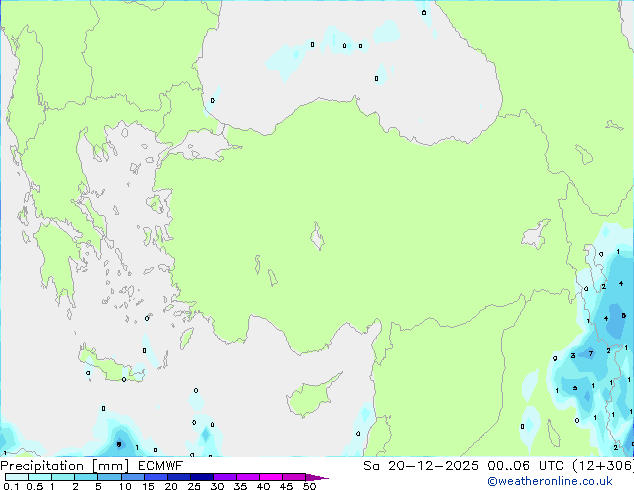Click the '0.1' legend label
This screenshot has height=490, width=634.
[x=11, y=486]
